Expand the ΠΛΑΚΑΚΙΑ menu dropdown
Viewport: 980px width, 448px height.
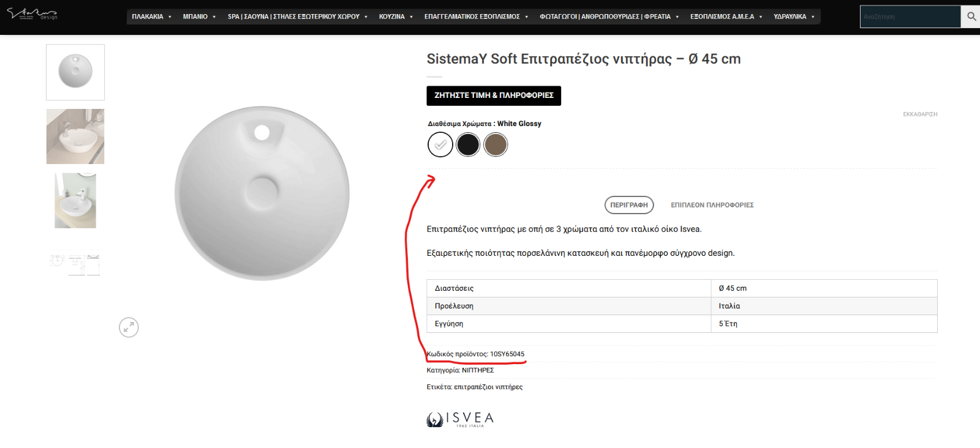coord(151,17)
